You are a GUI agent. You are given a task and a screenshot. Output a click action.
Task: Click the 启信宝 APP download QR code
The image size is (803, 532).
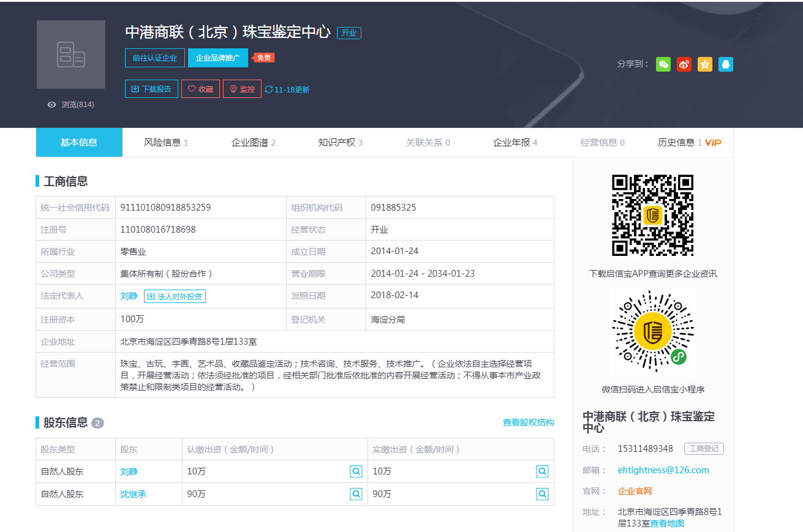pos(653,215)
